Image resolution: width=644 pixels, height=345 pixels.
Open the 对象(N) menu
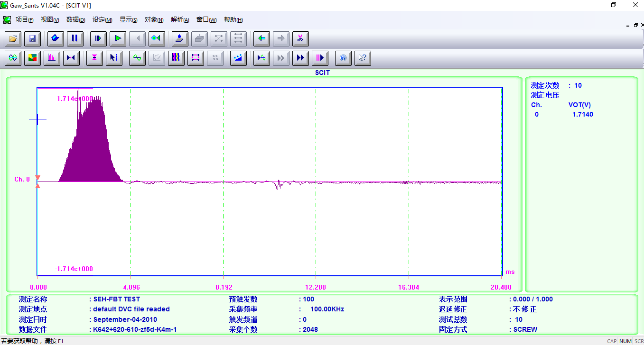click(x=154, y=20)
